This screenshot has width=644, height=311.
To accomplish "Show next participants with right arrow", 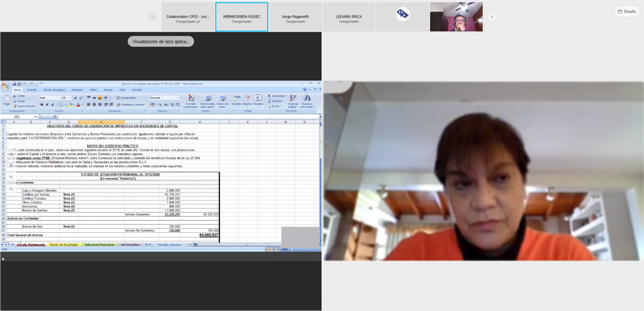I will 492,17.
